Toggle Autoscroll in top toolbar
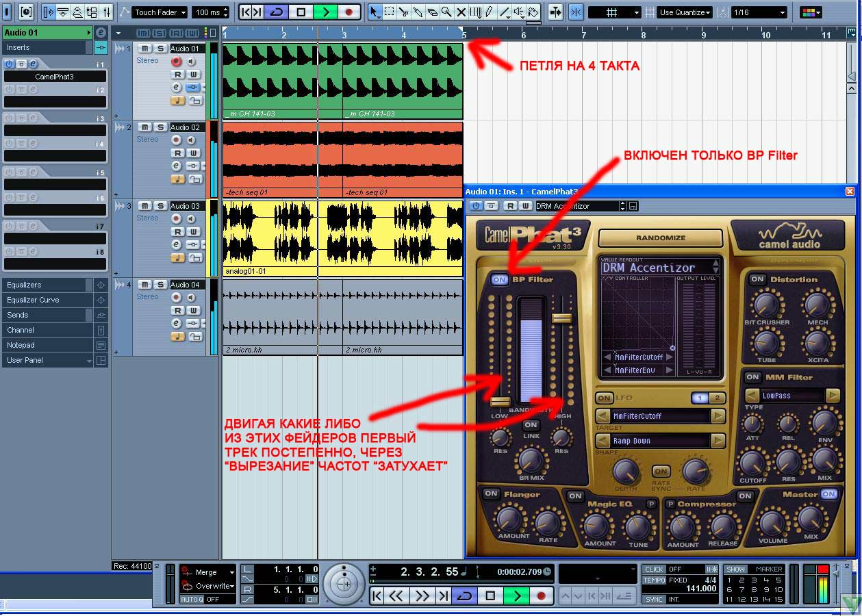The height and width of the screenshot is (616, 862). coord(555,12)
